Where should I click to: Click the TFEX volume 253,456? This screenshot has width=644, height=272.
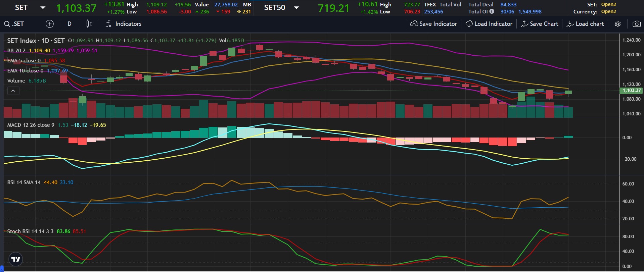point(433,12)
